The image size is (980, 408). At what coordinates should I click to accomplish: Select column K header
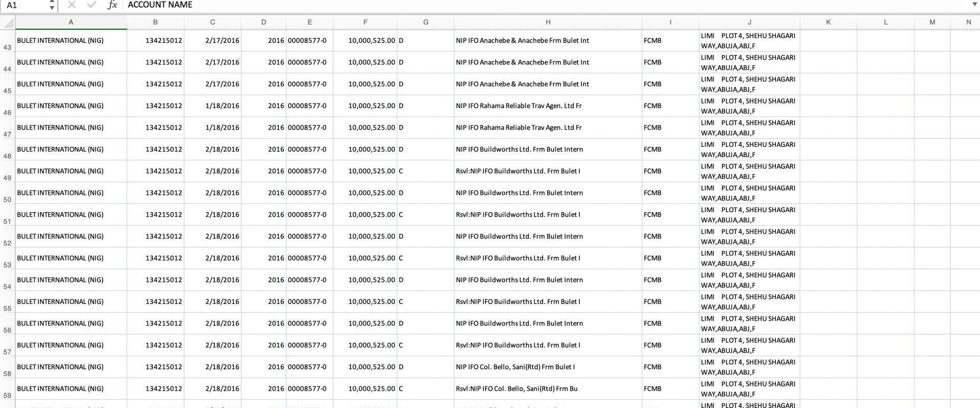click(828, 22)
